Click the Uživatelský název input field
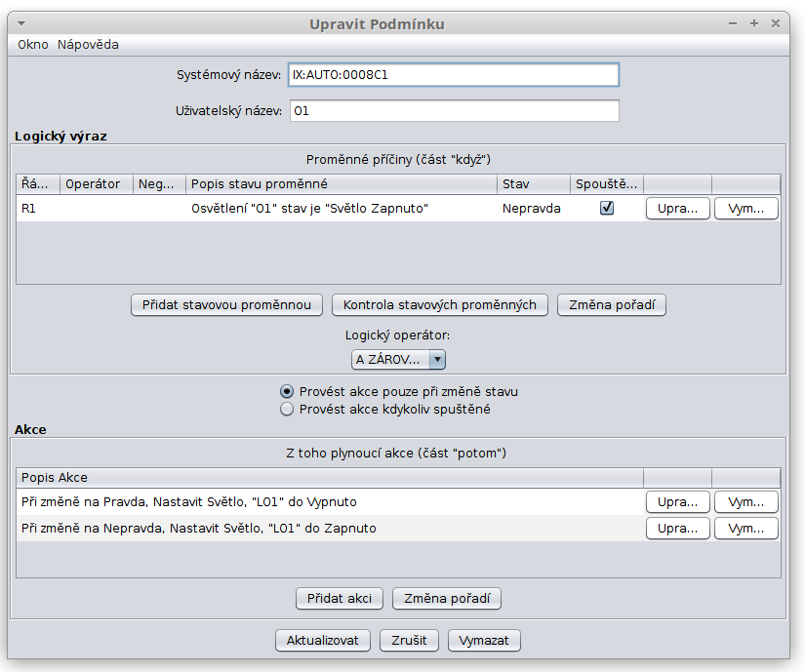This screenshot has height=672, width=805. click(x=453, y=111)
